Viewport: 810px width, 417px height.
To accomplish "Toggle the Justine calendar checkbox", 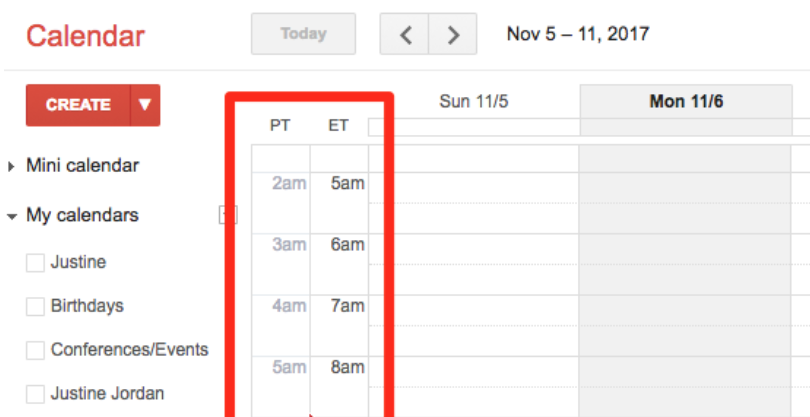I will tap(35, 263).
